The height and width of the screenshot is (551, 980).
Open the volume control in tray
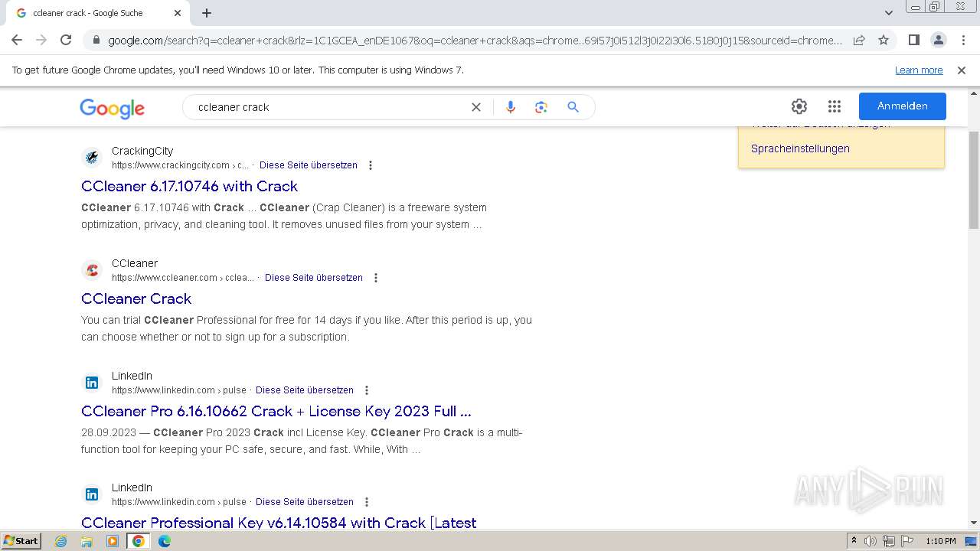(x=871, y=541)
